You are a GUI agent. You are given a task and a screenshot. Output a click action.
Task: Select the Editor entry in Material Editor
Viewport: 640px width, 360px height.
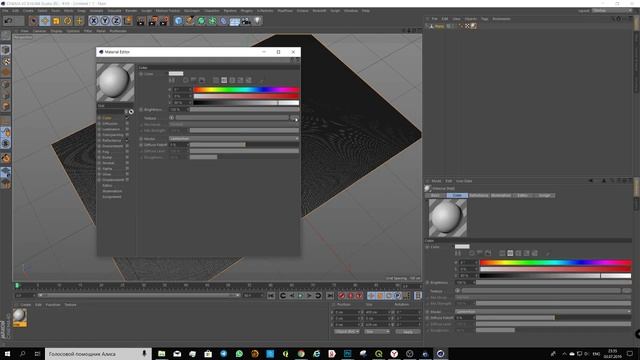pyautogui.click(x=107, y=185)
